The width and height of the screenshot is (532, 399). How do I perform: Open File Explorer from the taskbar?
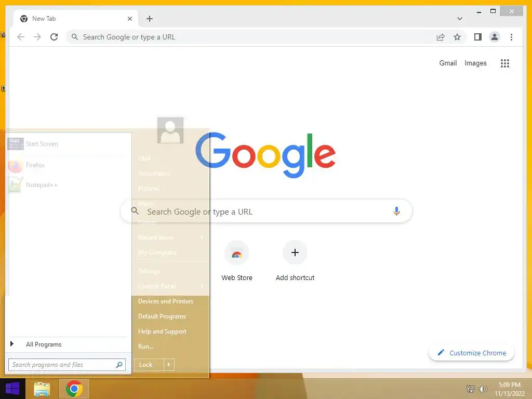[42, 389]
